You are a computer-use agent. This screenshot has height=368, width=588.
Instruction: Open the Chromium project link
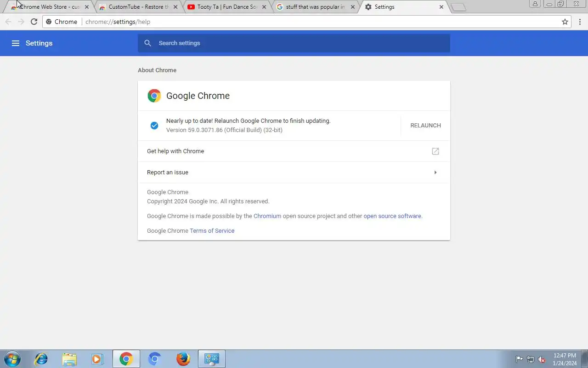(267, 216)
